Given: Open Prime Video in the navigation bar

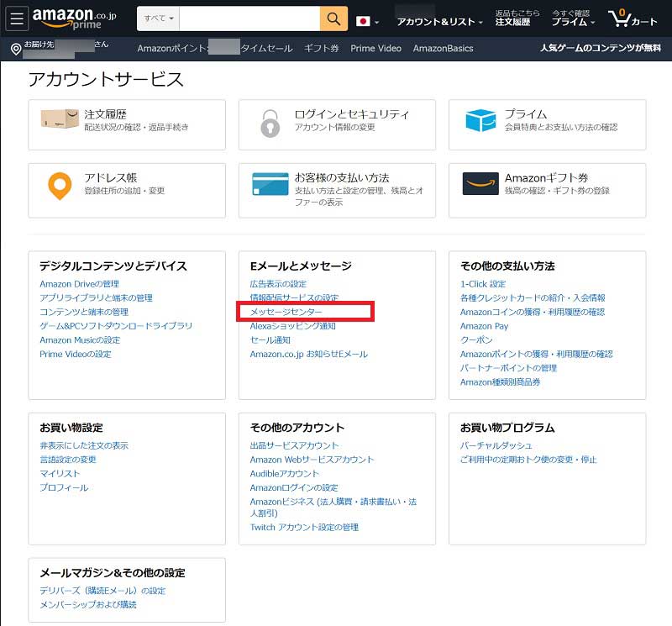Looking at the screenshot, I should 375,49.
